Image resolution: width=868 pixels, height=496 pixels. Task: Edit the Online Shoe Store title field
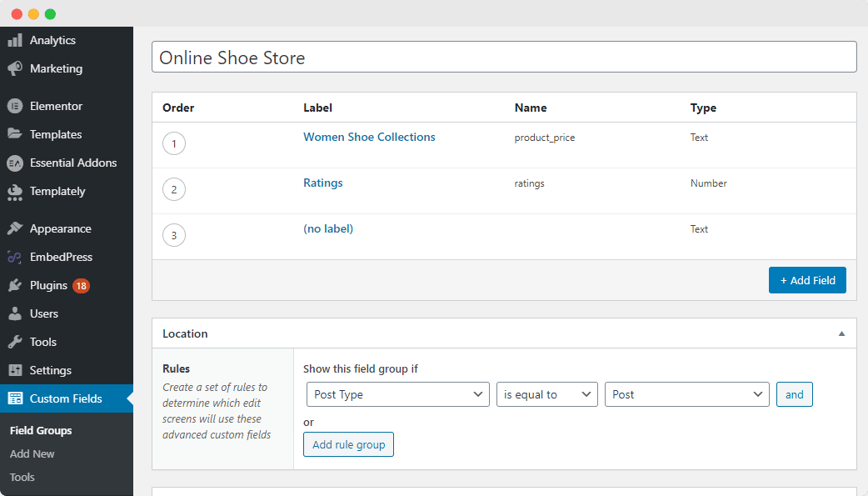(503, 58)
